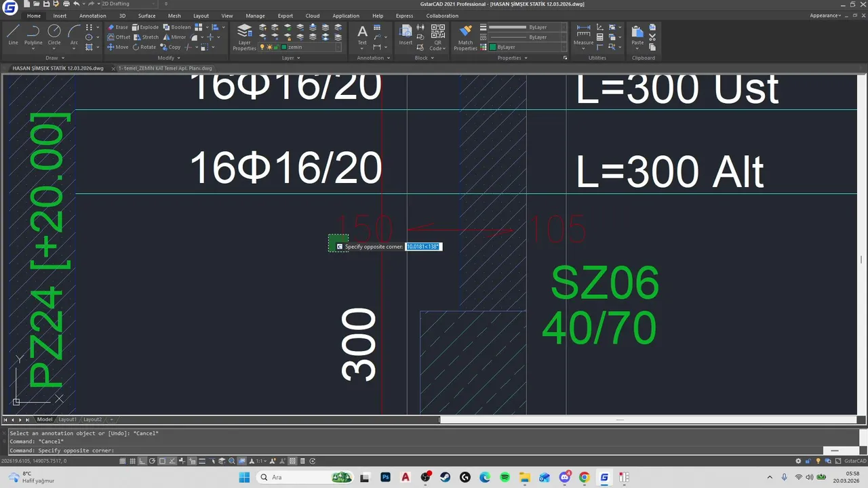Click the Explode tool
The width and height of the screenshot is (868, 488).
point(145,27)
